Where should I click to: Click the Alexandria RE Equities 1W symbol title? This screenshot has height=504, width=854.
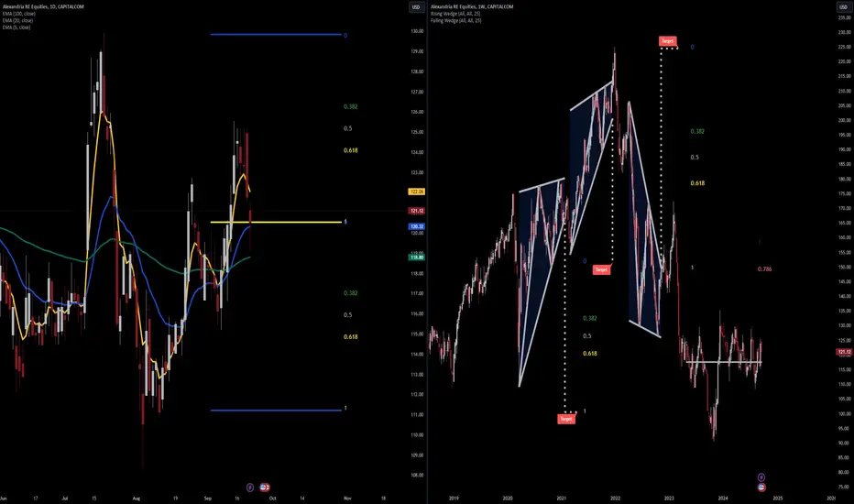tap(472, 6)
